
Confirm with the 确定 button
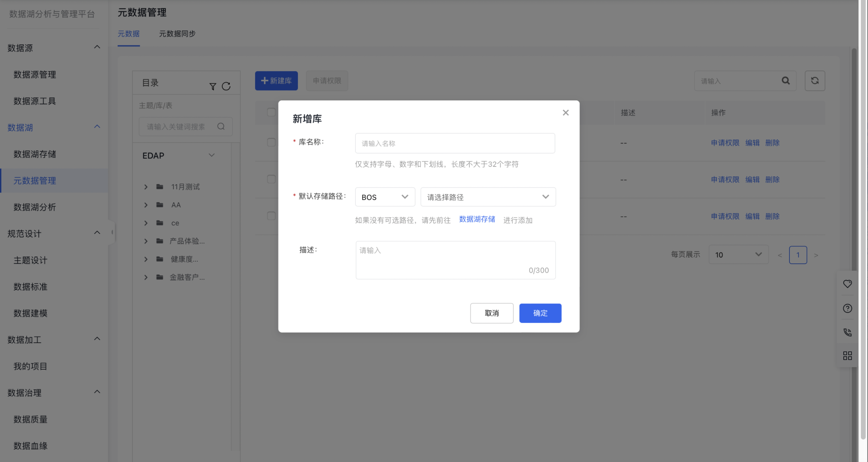[x=540, y=313]
